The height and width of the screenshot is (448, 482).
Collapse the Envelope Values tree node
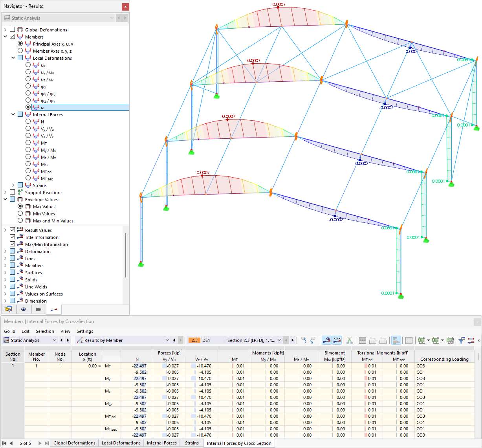pyautogui.click(x=5, y=200)
